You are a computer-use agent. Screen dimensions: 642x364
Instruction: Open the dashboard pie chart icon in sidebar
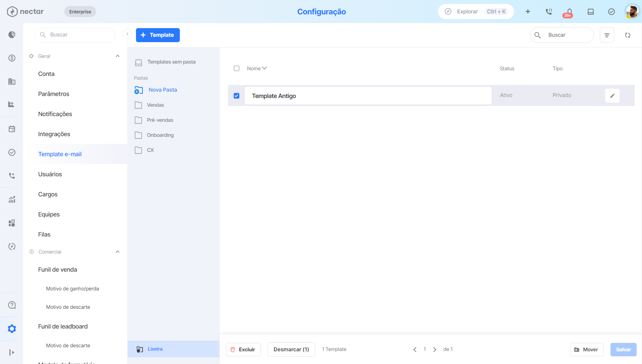[x=12, y=35]
